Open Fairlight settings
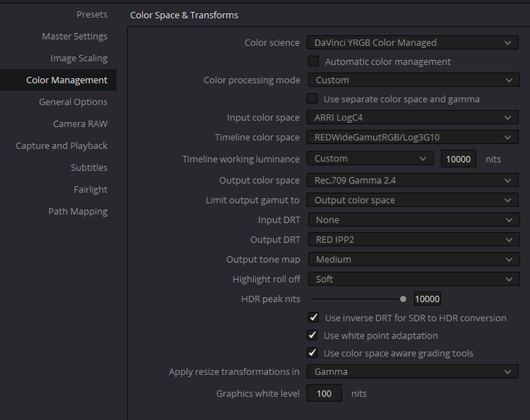The width and height of the screenshot is (530, 420). pyautogui.click(x=90, y=190)
